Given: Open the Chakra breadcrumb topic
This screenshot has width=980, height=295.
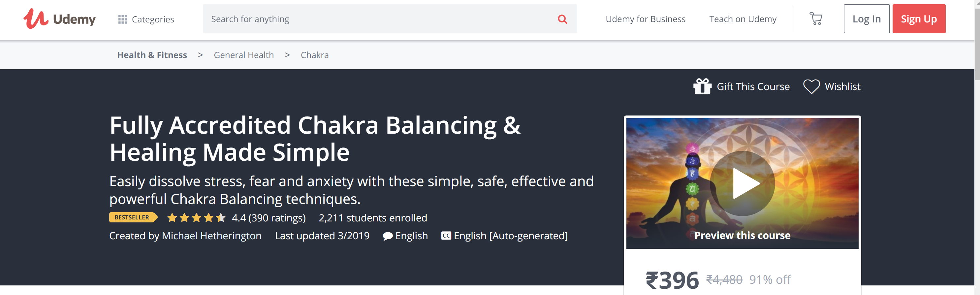Looking at the screenshot, I should [314, 55].
